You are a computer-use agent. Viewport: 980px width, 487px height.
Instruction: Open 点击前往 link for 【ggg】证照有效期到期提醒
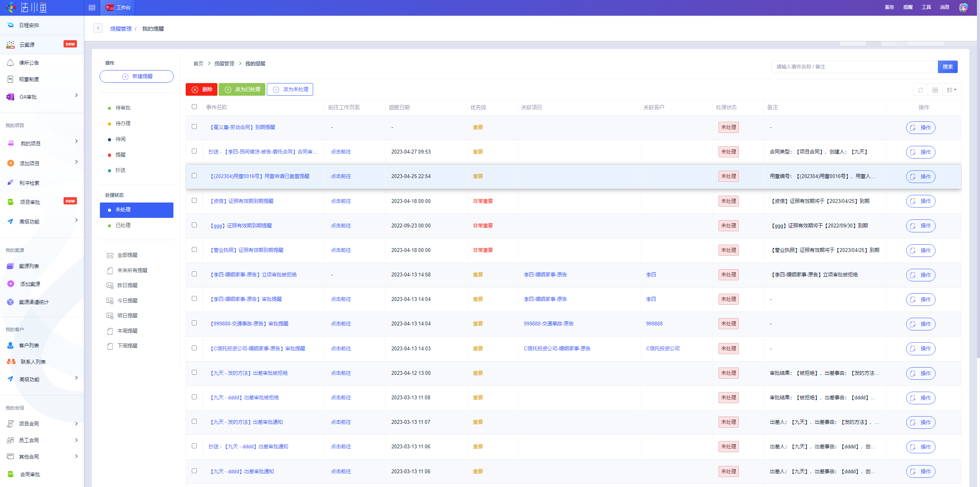click(341, 226)
